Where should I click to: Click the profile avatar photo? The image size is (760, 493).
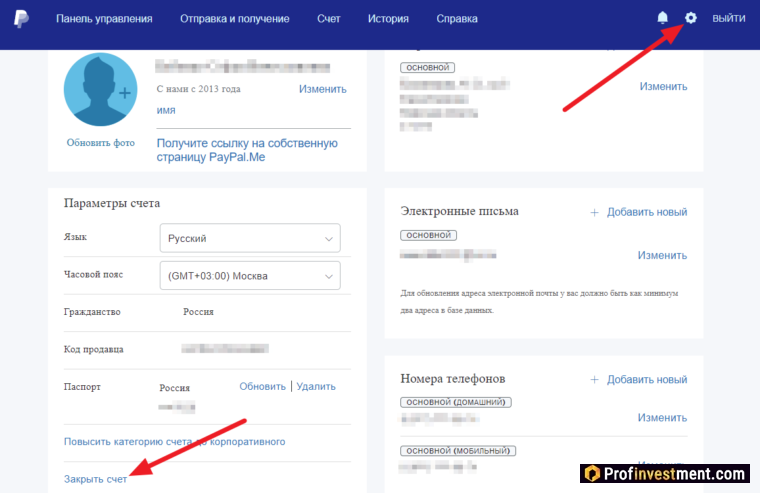[x=100, y=90]
